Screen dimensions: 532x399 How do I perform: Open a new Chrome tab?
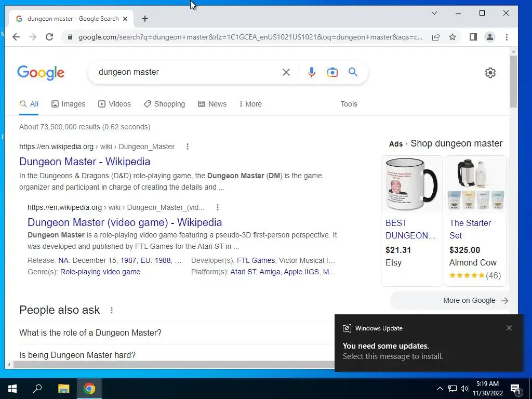pyautogui.click(x=145, y=19)
